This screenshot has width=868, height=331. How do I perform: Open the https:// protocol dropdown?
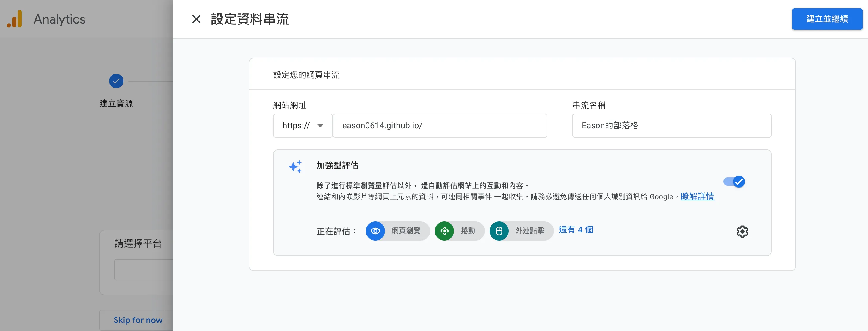(x=302, y=125)
